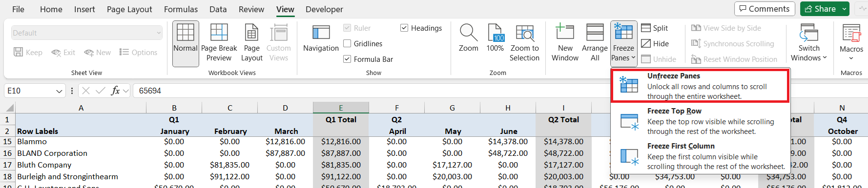
Task: Open a New Window
Action: click(x=565, y=43)
